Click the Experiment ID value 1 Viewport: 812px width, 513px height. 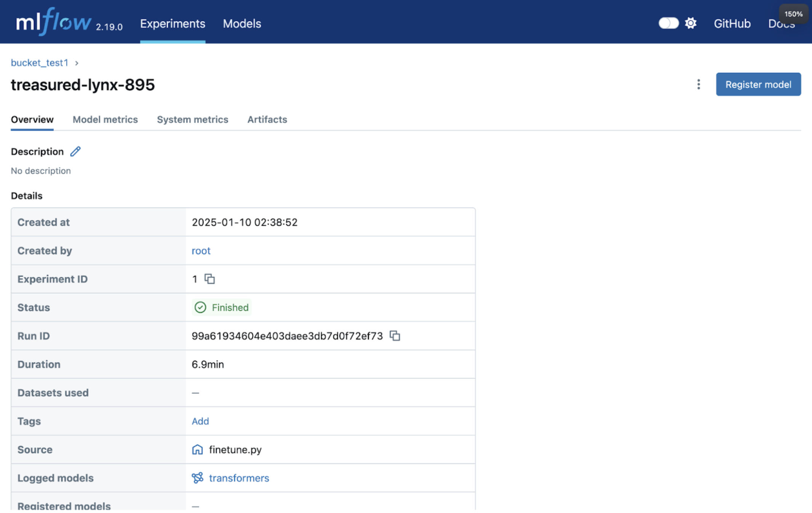pos(195,279)
